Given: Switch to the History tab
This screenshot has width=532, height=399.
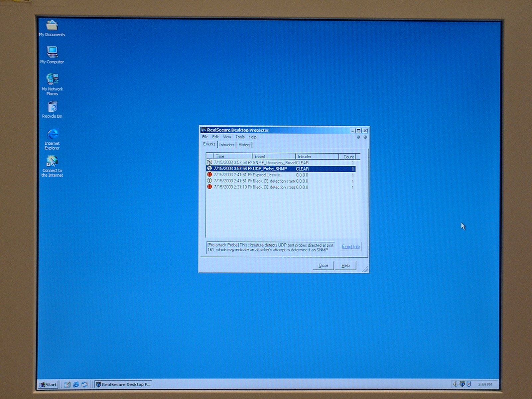Looking at the screenshot, I should 244,145.
